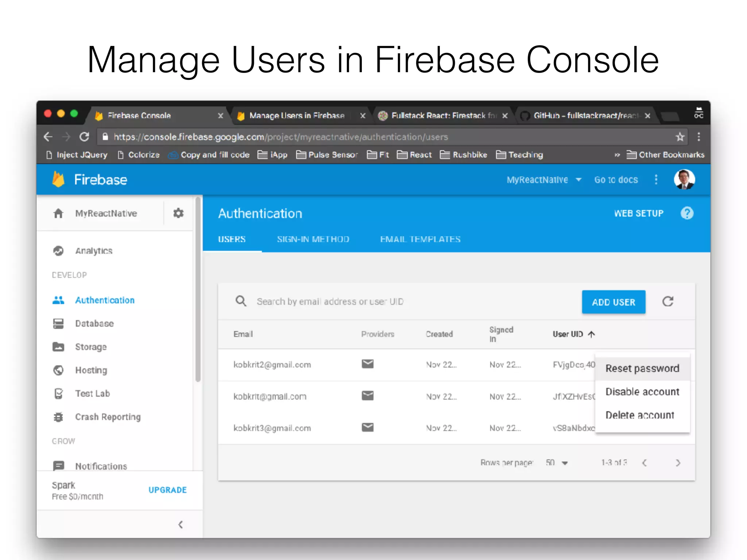This screenshot has height=560, width=747.
Task: Click the UPGRADE plan link
Action: (167, 490)
